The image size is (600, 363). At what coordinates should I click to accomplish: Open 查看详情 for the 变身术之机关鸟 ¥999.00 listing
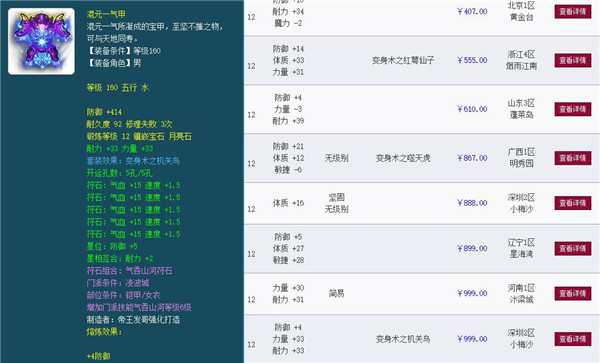click(573, 339)
